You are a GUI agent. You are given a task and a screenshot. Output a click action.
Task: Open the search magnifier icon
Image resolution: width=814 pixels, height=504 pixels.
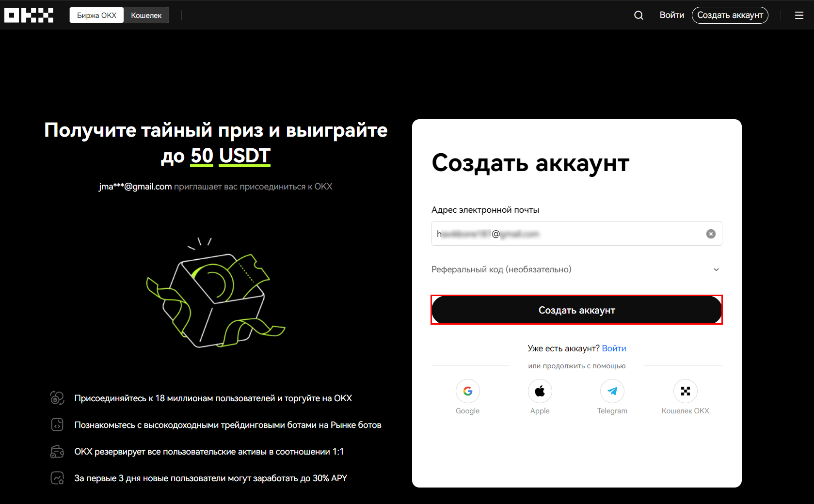tap(638, 15)
